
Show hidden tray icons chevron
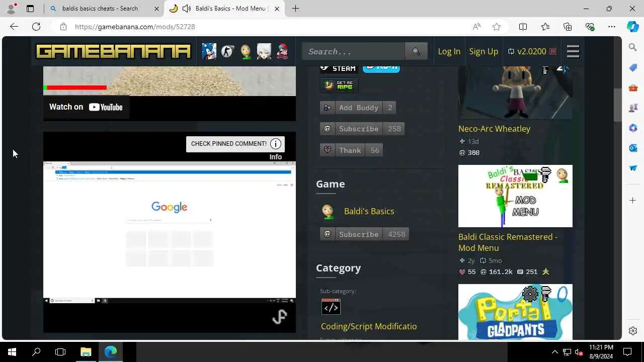554,352
